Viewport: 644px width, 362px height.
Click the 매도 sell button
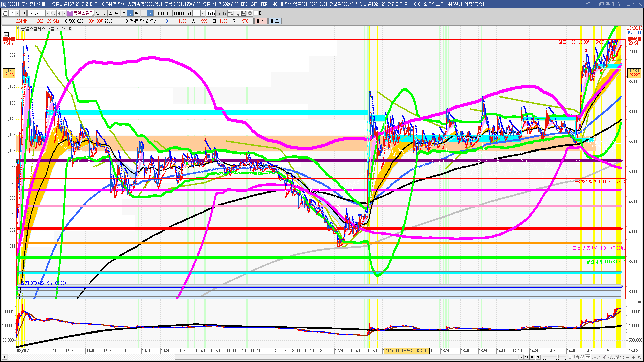tap(275, 21)
